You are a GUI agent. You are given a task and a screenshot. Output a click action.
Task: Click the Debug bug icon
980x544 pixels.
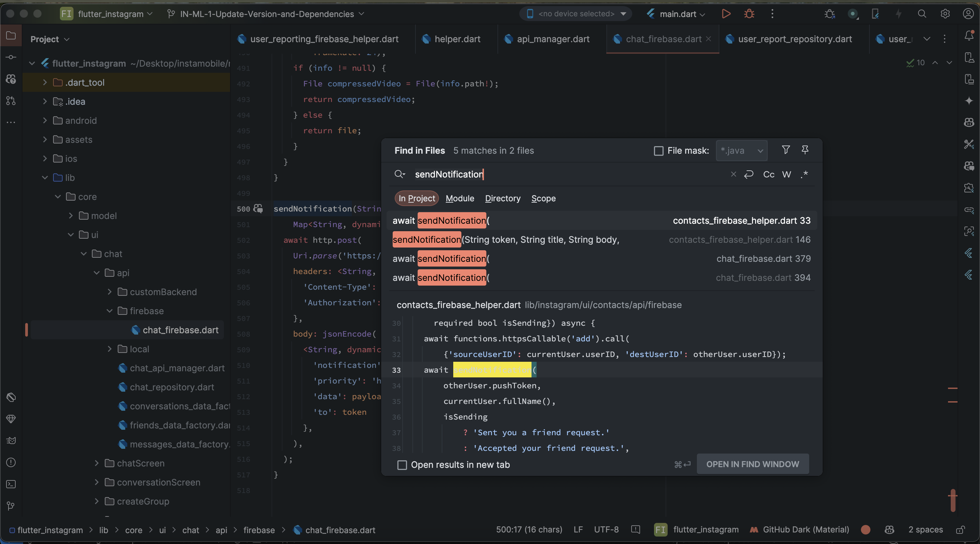[749, 14]
